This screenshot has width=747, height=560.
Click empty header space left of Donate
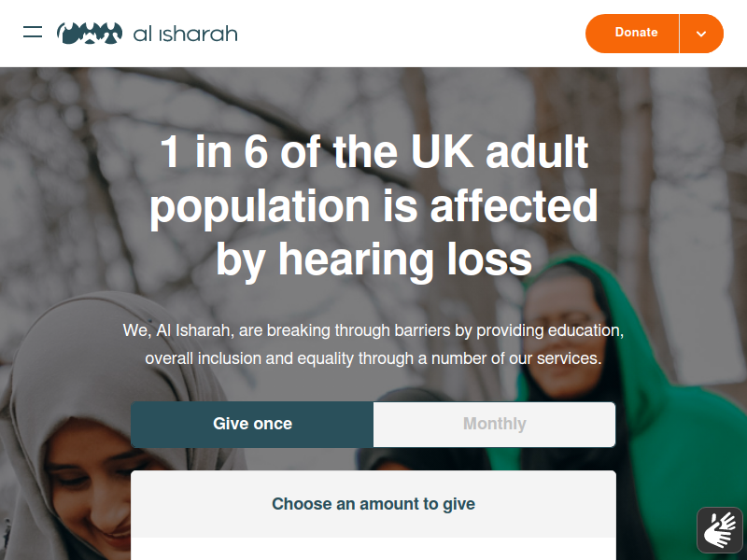(x=410, y=34)
